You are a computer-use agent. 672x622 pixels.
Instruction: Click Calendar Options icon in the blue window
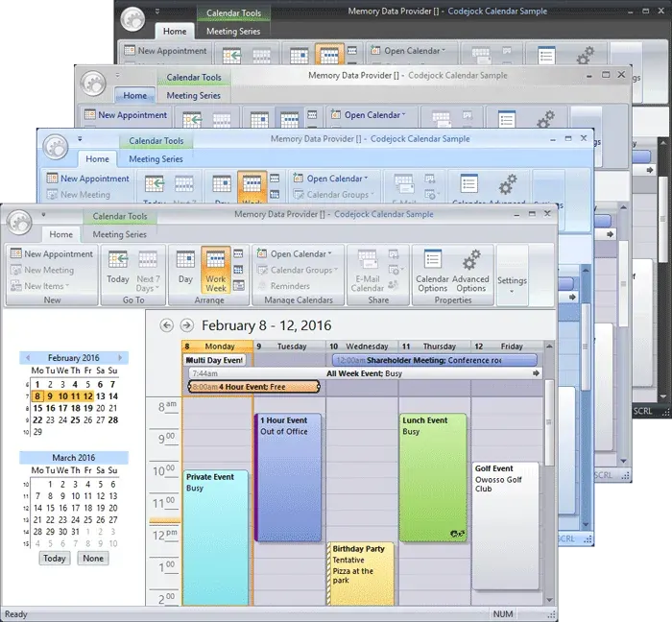[468, 183]
